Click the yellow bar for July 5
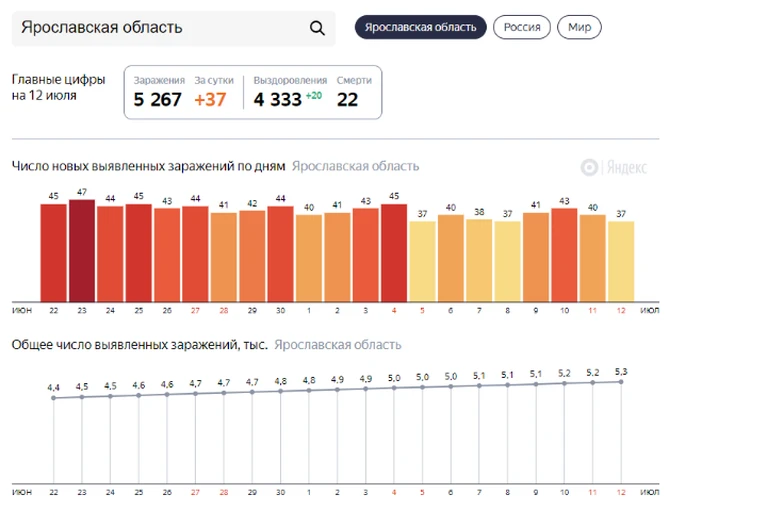This screenshot has height=511, width=767. pyautogui.click(x=422, y=261)
